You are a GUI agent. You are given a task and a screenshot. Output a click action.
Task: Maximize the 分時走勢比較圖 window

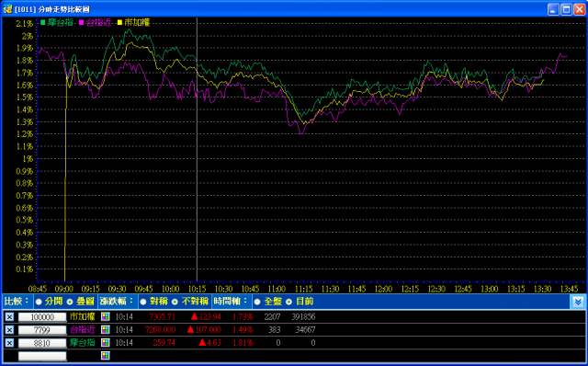pyautogui.click(x=566, y=9)
